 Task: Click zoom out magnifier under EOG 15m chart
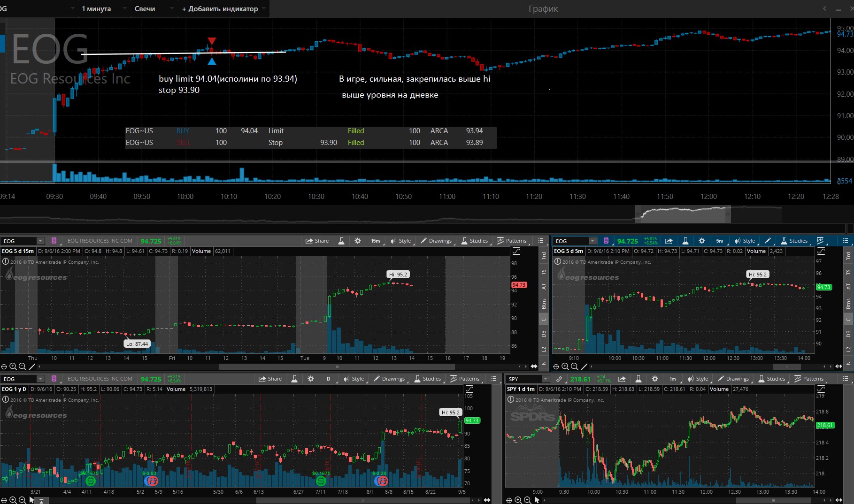tap(22, 367)
